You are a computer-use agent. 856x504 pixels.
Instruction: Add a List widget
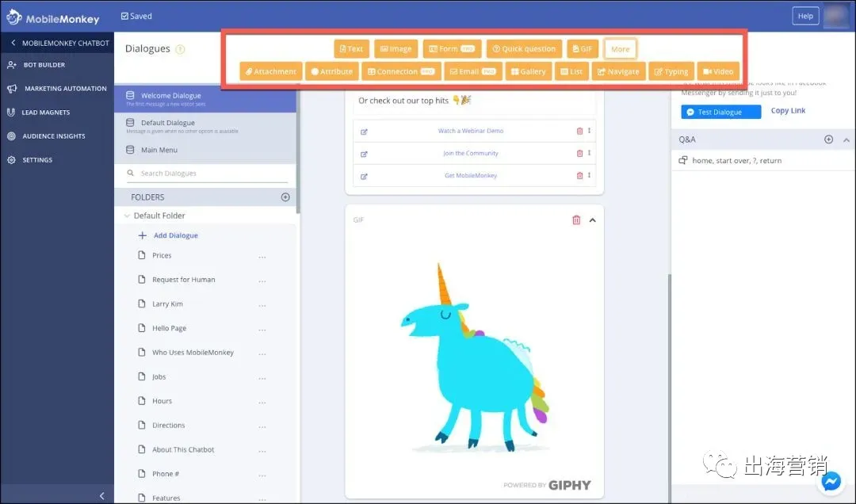pos(571,71)
